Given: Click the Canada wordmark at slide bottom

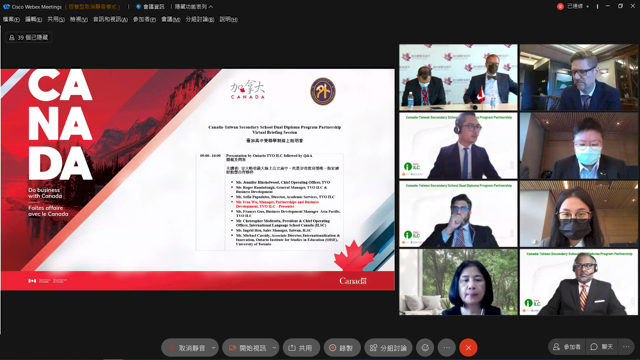Looking at the screenshot, I should click(353, 281).
